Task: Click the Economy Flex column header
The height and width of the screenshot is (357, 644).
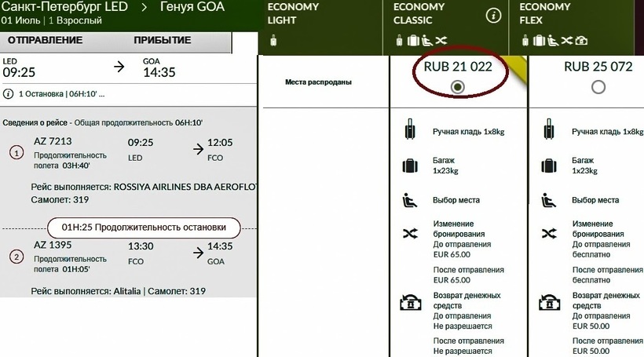Action: (545, 13)
